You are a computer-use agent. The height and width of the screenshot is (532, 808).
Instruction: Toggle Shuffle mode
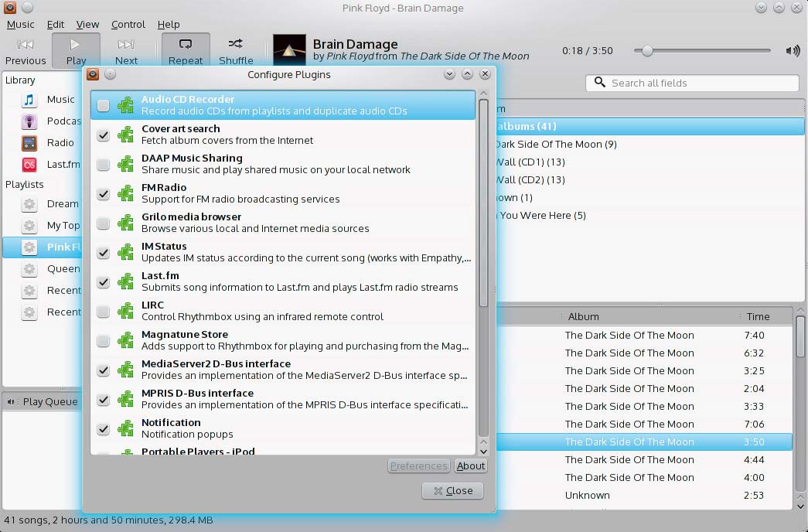click(236, 51)
